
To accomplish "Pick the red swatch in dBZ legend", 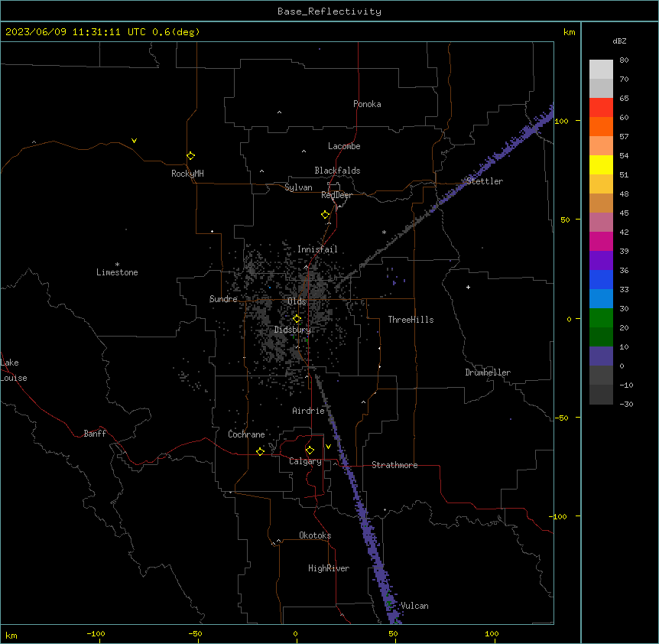I will [601, 107].
